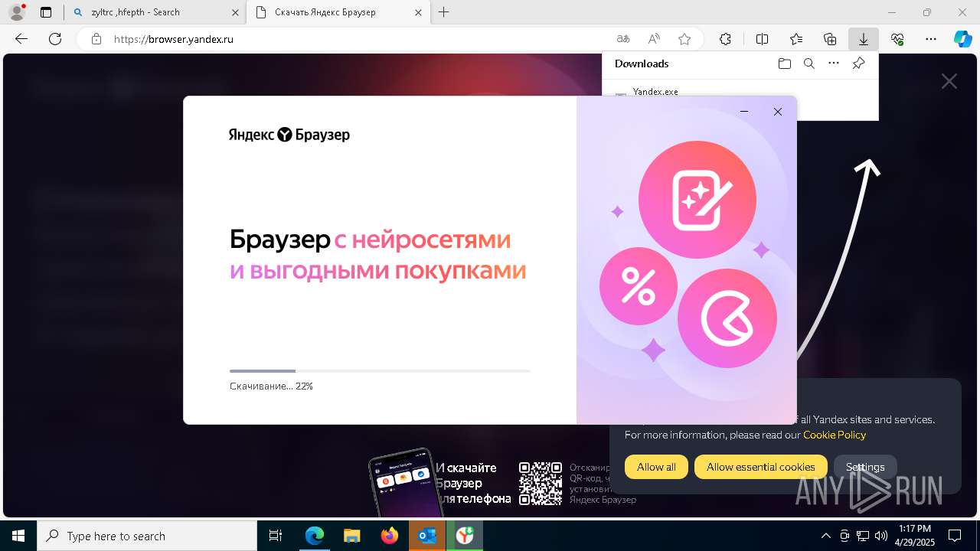Open the translate page icon

[623, 39]
